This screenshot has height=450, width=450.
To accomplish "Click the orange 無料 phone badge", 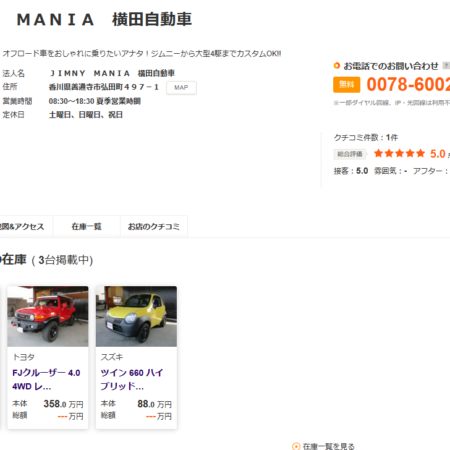I will (x=347, y=85).
